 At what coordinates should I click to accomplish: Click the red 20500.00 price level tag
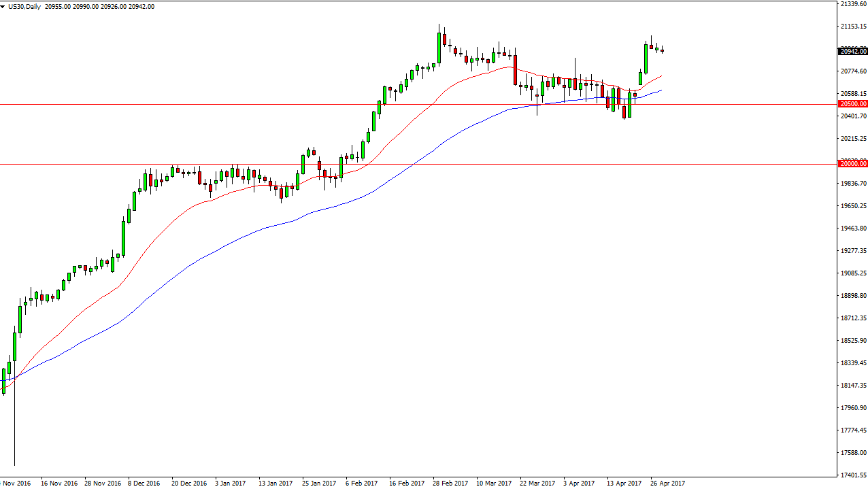coord(852,104)
